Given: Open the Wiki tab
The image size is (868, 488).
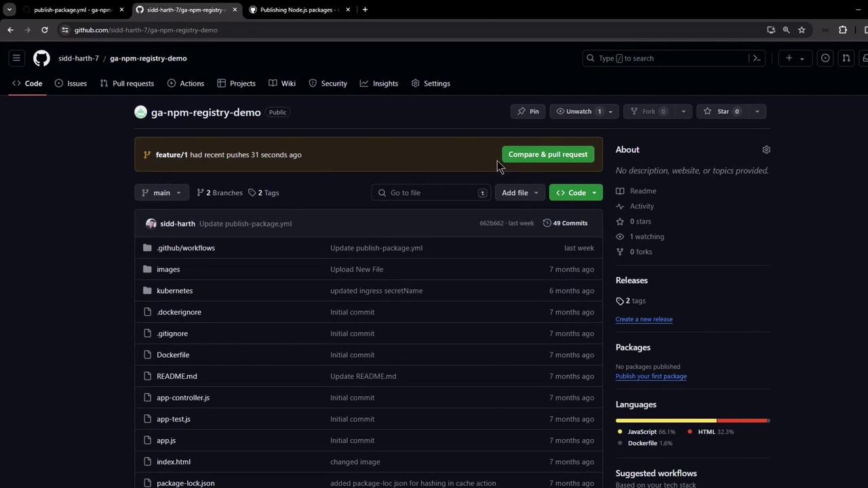Looking at the screenshot, I should click(282, 83).
